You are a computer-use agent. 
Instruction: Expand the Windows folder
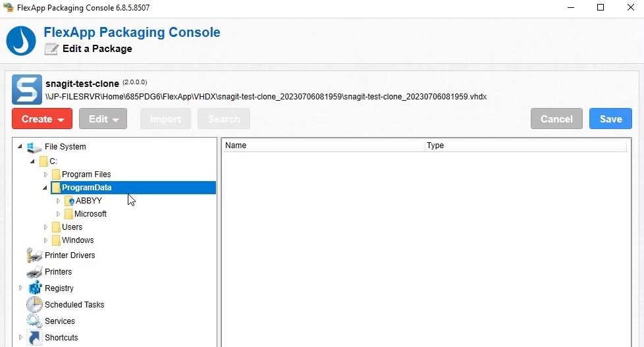(x=45, y=240)
